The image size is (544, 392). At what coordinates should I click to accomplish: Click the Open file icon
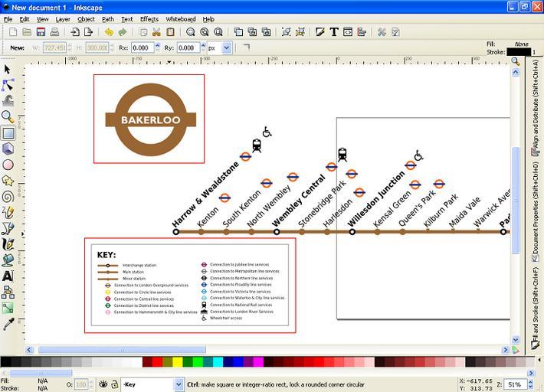click(27, 32)
